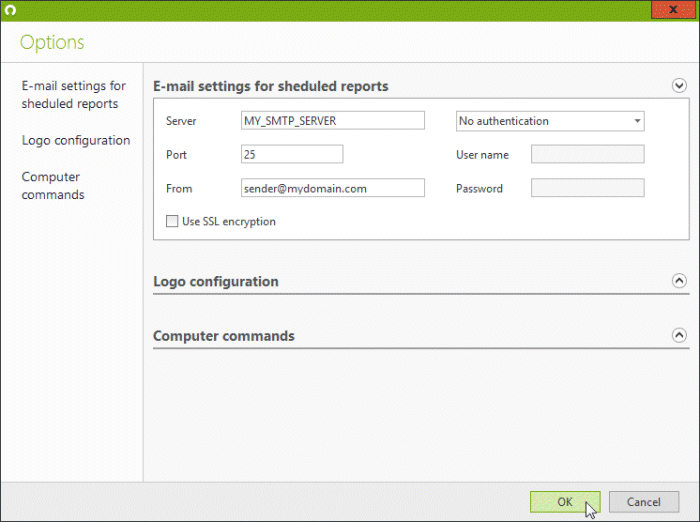Click the User name field
This screenshot has height=522, width=700.
(588, 154)
